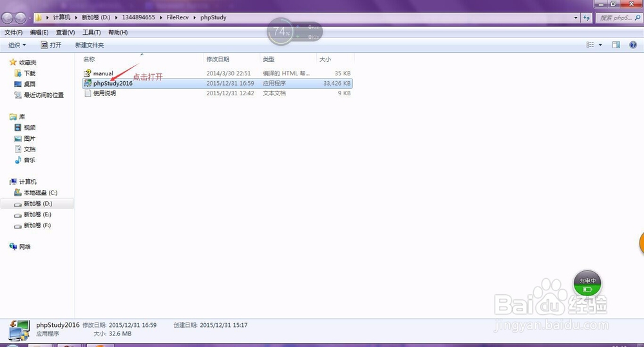Select the phpStudy2016 application icon
This screenshot has width=644, height=347.
[x=87, y=83]
